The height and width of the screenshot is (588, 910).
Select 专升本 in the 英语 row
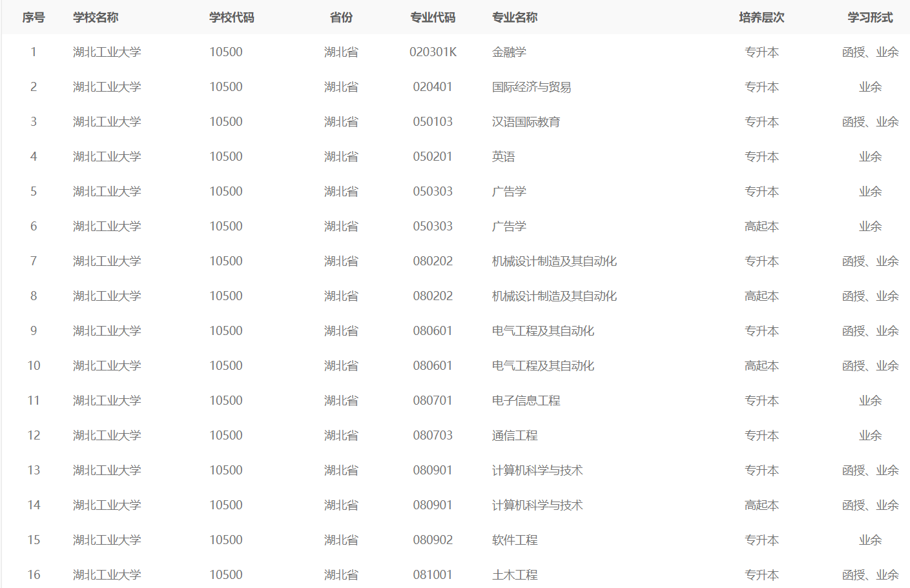[761, 157]
